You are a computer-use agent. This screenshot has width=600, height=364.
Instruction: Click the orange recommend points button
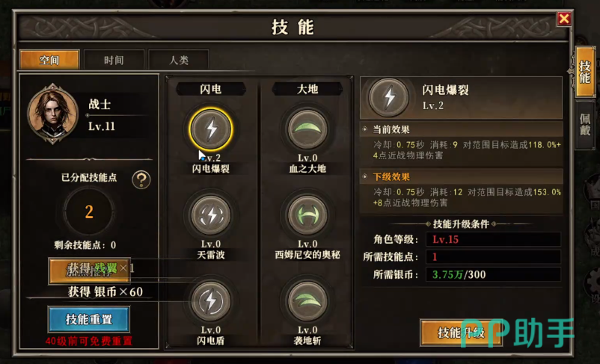(x=89, y=271)
